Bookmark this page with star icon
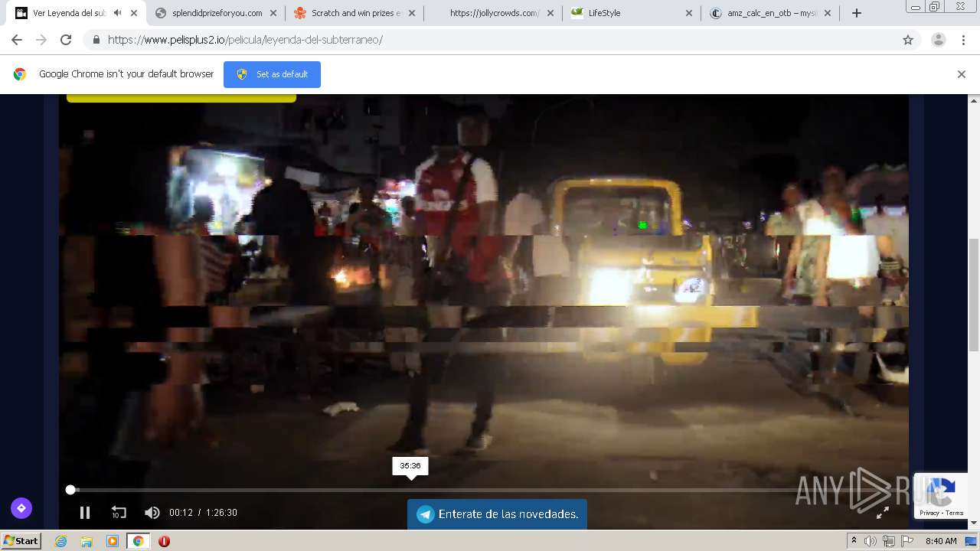Viewport: 980px width, 551px height. point(908,40)
